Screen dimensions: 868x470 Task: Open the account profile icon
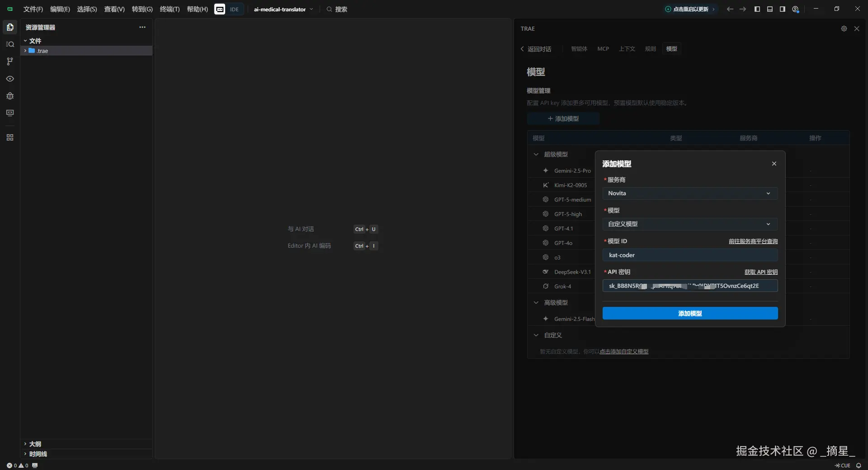point(796,9)
